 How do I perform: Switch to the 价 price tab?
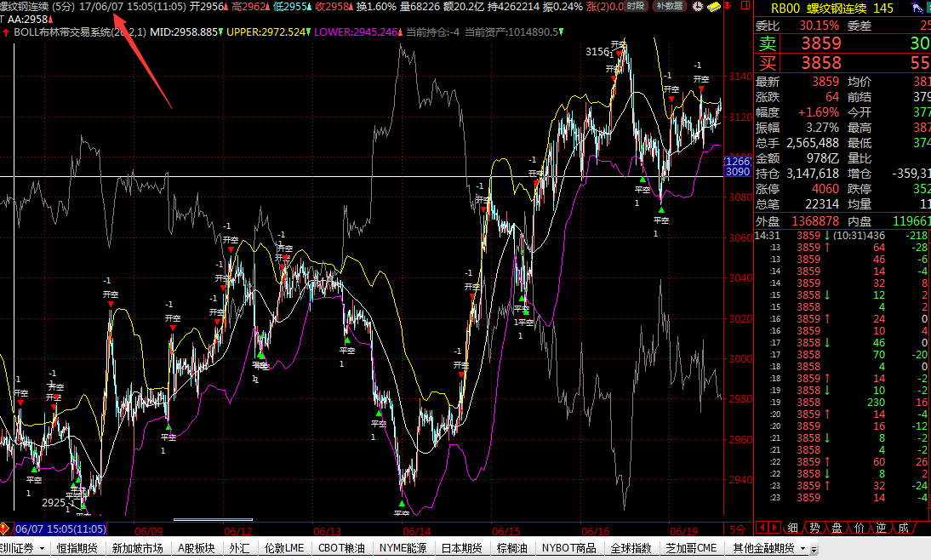click(860, 528)
